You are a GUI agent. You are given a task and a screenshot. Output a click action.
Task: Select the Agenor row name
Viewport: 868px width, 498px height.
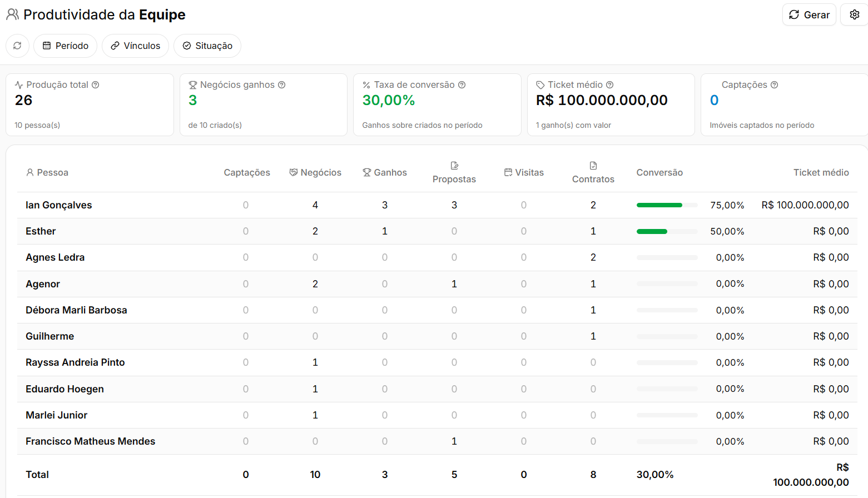pos(43,284)
